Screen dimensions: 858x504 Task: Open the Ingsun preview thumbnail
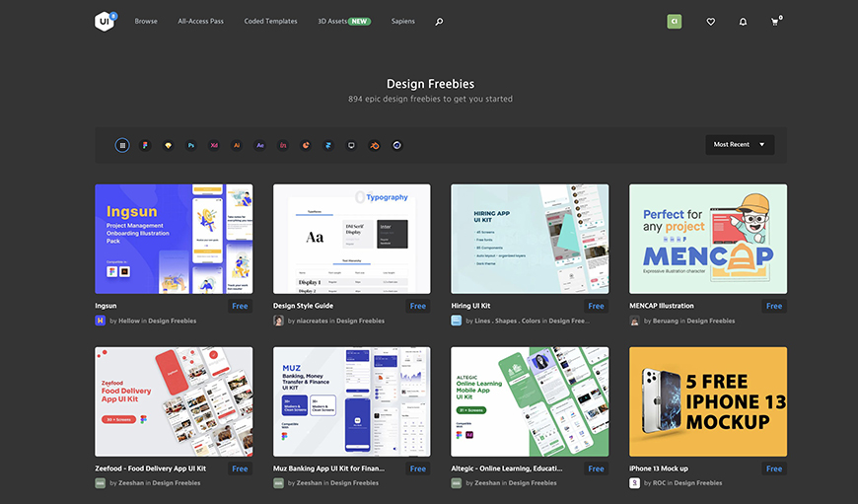point(174,239)
